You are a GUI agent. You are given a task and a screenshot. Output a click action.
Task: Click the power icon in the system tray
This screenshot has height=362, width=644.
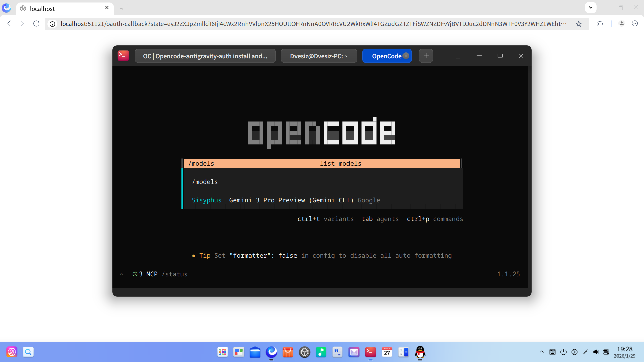coord(563,352)
